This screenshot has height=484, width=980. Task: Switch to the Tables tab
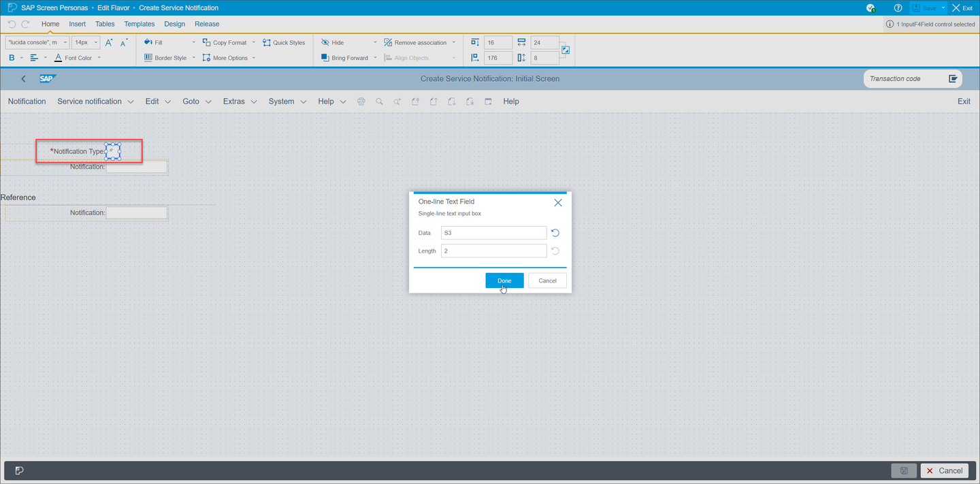pyautogui.click(x=105, y=24)
